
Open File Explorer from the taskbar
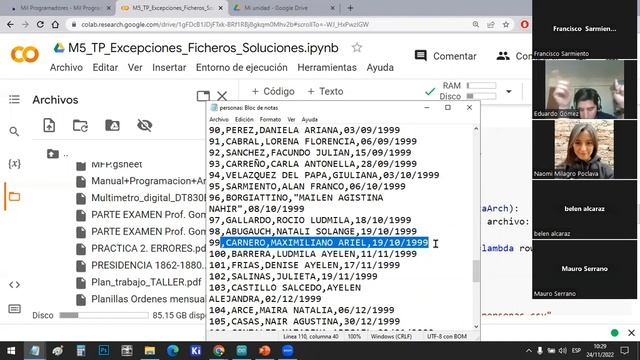tap(150, 351)
